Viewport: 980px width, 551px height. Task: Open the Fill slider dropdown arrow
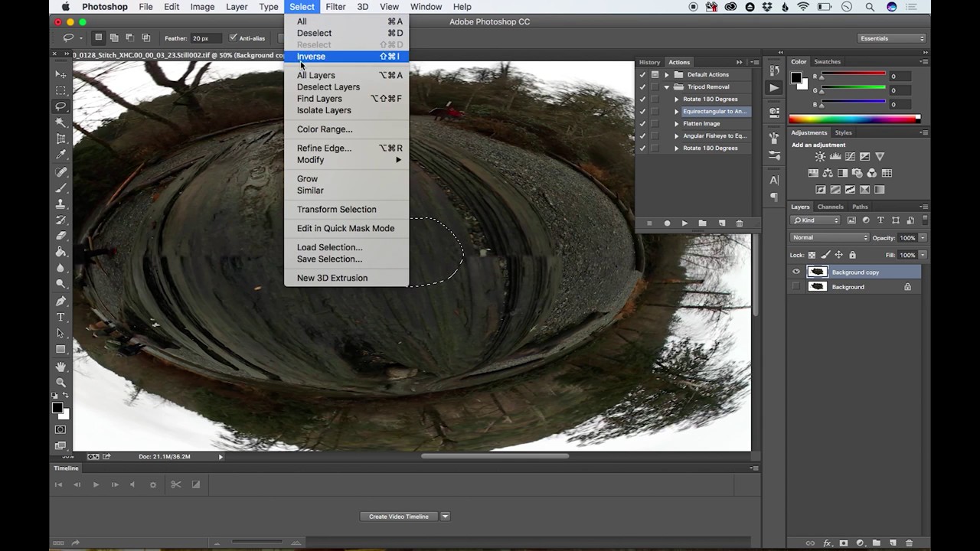[x=923, y=255]
